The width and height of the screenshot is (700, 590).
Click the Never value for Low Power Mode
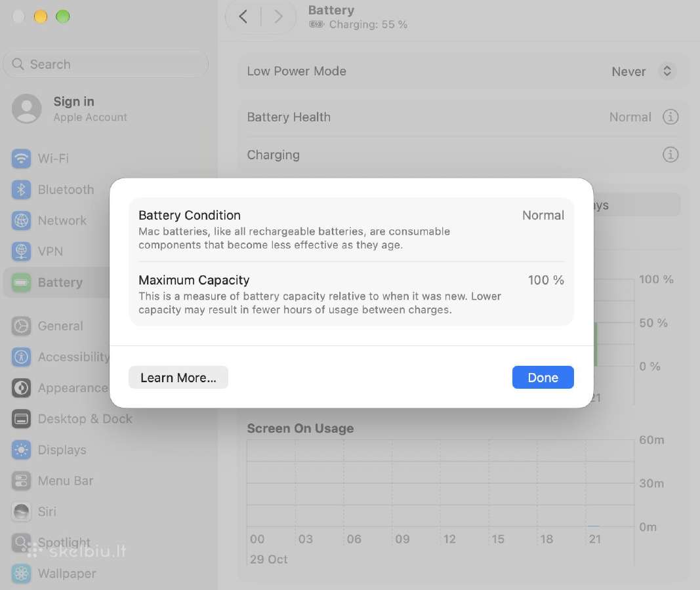pyautogui.click(x=628, y=71)
